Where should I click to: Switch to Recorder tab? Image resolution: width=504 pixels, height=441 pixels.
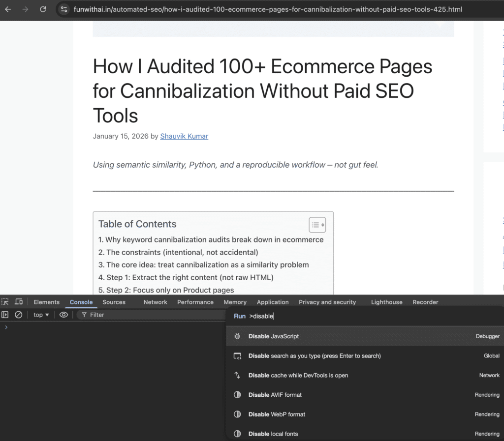coord(425,302)
